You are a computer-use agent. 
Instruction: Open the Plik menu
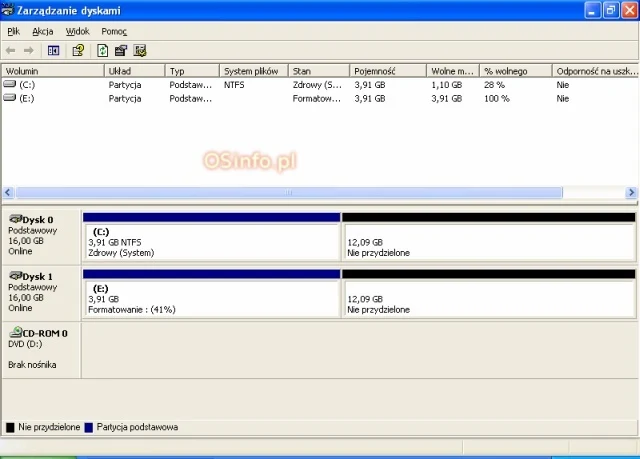pyautogui.click(x=13, y=31)
